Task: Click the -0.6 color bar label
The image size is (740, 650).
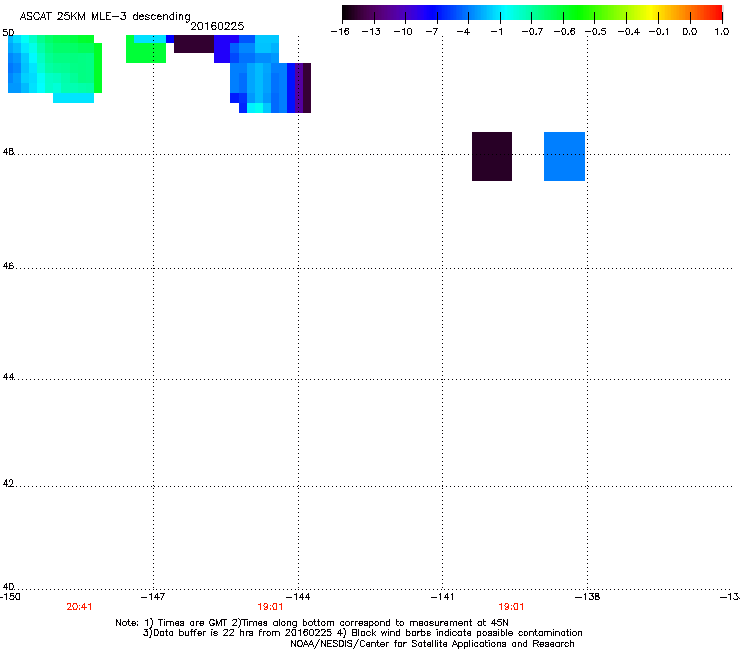Action: point(564,32)
